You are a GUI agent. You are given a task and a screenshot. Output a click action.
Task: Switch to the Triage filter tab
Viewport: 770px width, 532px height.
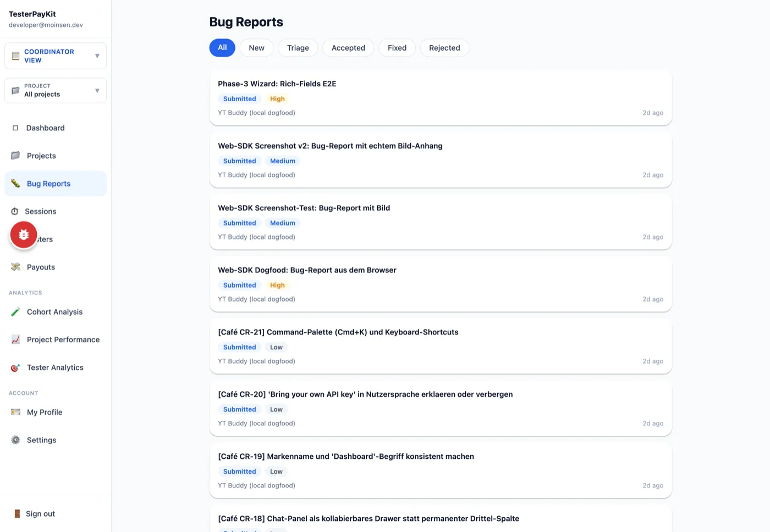[x=298, y=48]
